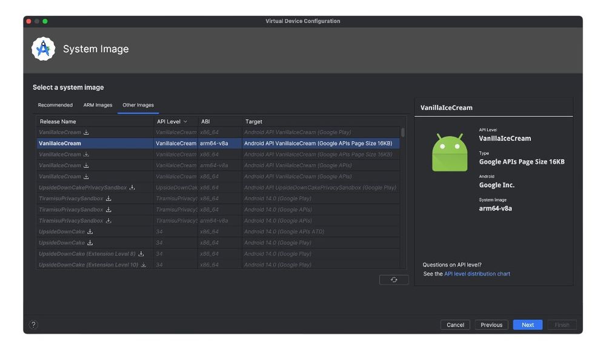
Task: Select the UpsideDownCakePrivacySandbox row name
Action: [x=82, y=187]
